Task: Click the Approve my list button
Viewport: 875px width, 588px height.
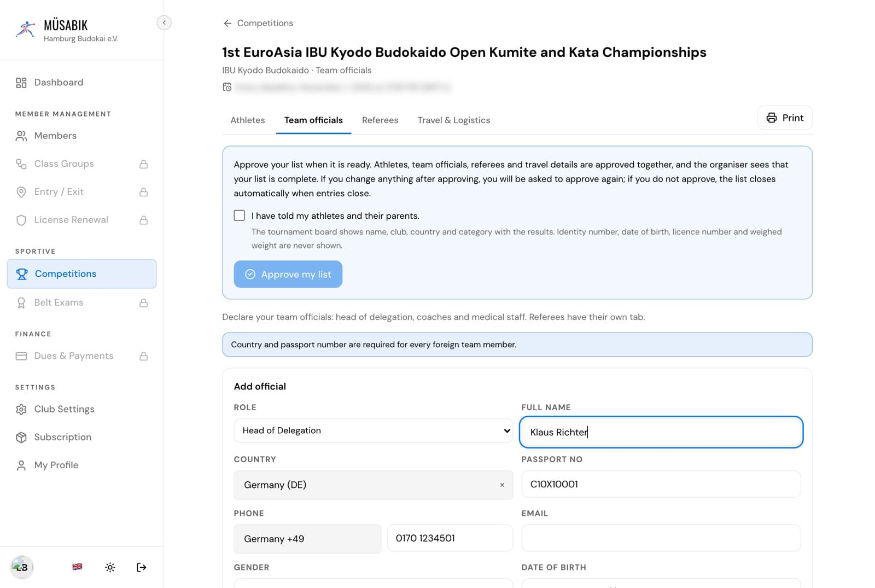Action: [x=288, y=274]
